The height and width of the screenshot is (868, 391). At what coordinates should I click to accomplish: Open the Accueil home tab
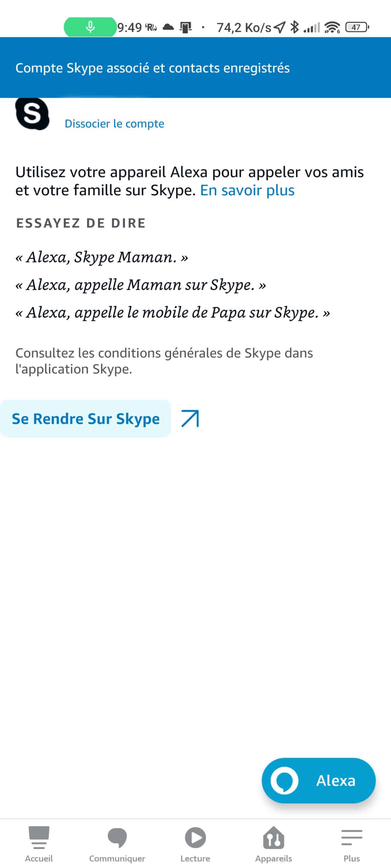click(x=39, y=843)
